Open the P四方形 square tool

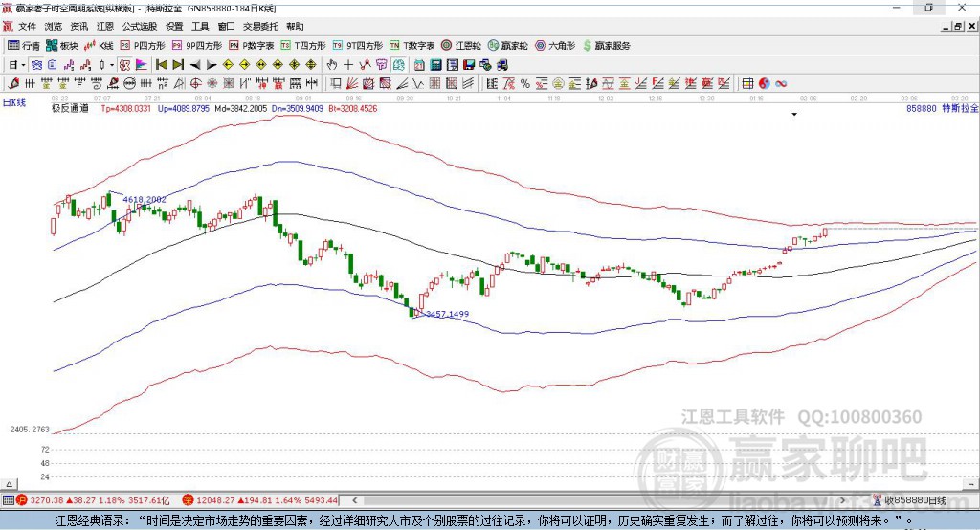coord(143,46)
